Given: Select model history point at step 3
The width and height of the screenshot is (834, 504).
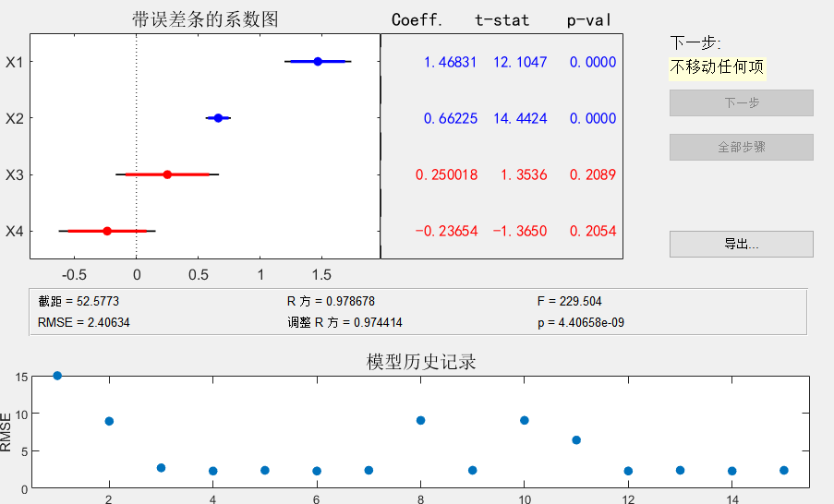Looking at the screenshot, I should click(161, 468).
